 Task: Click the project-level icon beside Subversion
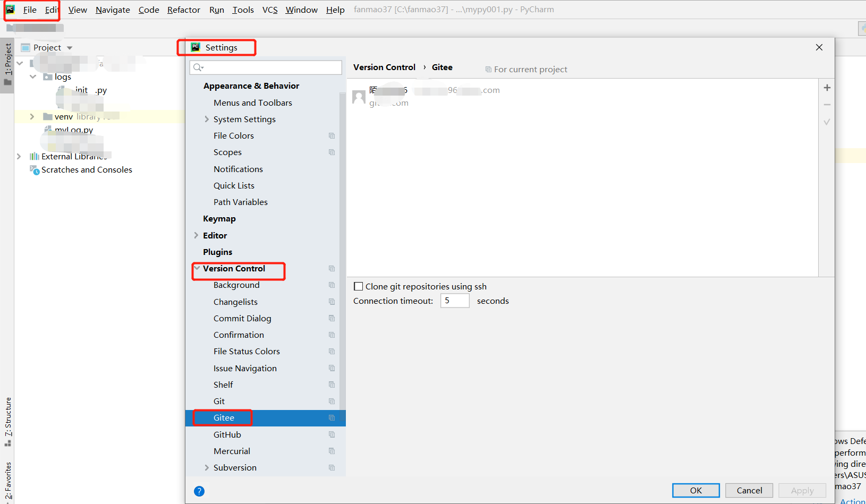332,468
